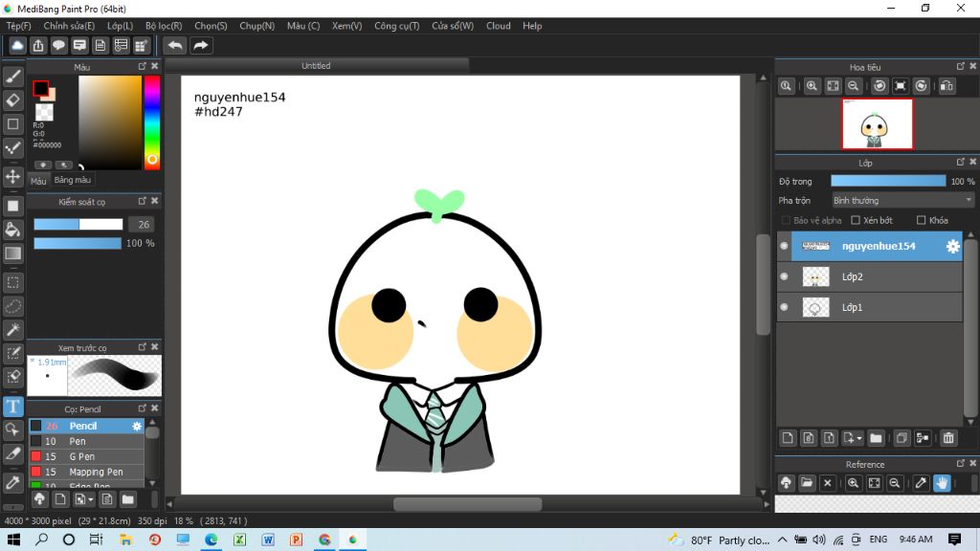The width and height of the screenshot is (980, 551).
Task: Open Pencil brush settings gear
Action: pos(136,426)
